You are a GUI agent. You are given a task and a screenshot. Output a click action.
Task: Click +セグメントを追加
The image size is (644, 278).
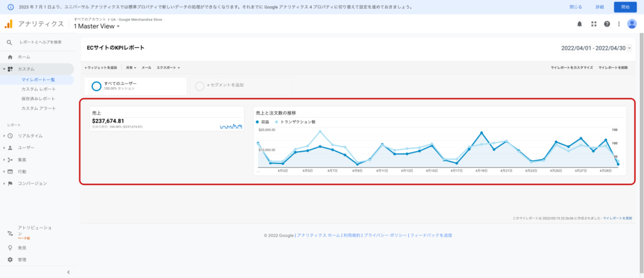click(225, 86)
